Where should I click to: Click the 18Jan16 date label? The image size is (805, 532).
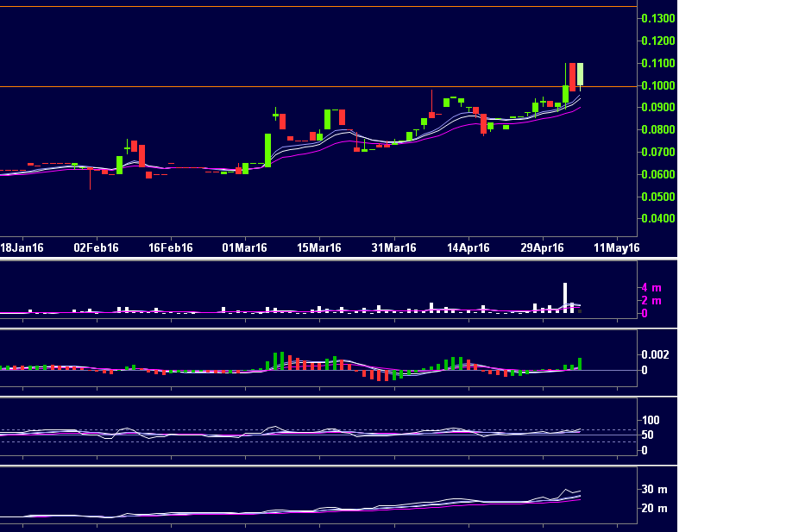22,247
